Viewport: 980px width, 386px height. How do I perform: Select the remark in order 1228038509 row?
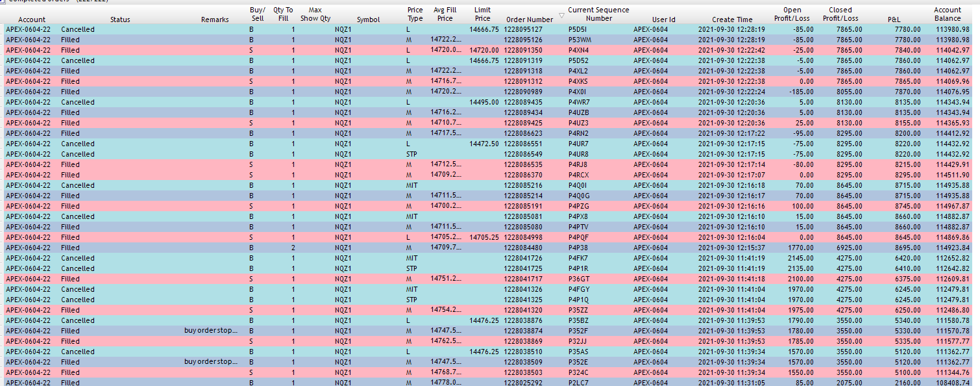pos(211,362)
